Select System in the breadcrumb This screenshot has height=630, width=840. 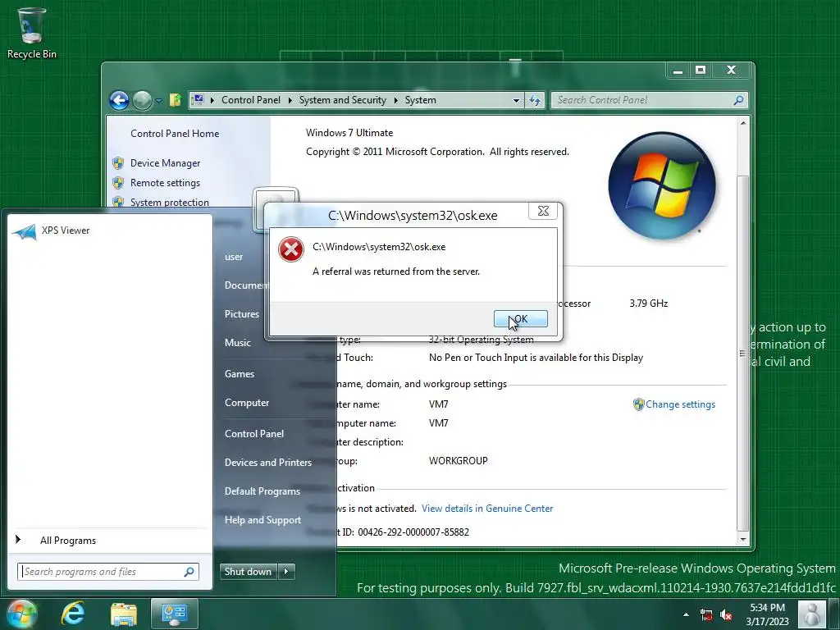point(421,100)
